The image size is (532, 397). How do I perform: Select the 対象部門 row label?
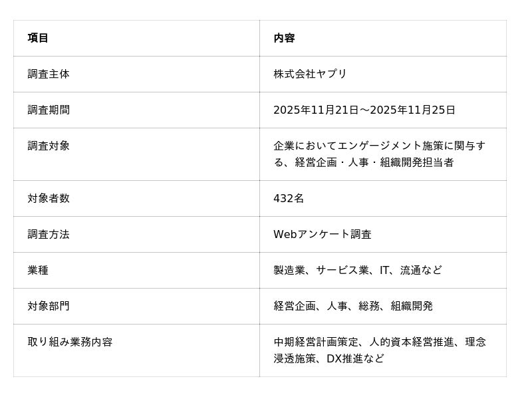click(49, 306)
